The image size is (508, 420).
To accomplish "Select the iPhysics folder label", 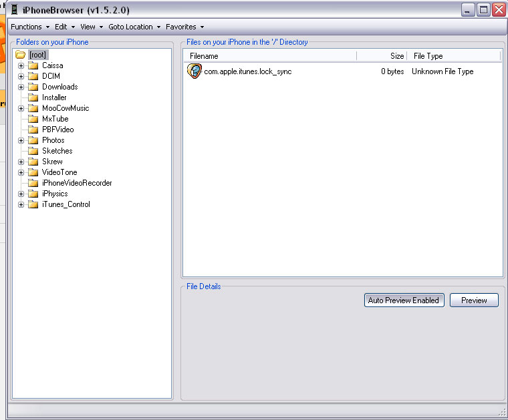I will click(x=55, y=194).
